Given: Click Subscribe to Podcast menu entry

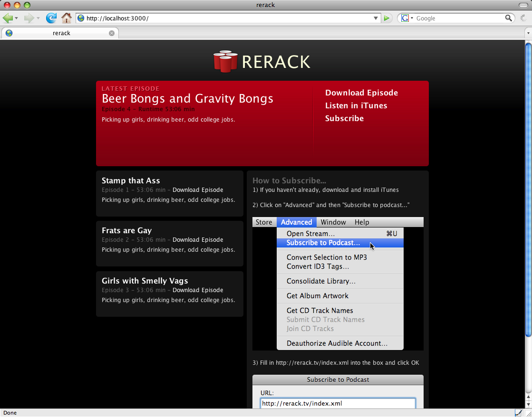Looking at the screenshot, I should tap(340, 243).
